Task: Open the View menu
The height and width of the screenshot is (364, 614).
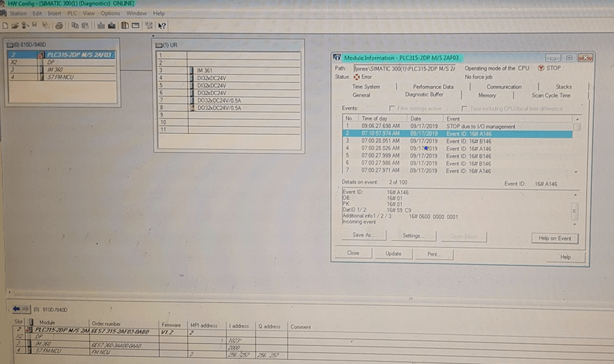Action: click(x=89, y=13)
